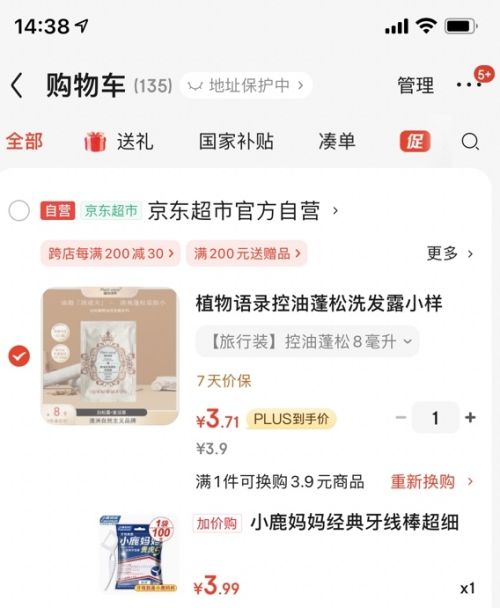Tap the 自营 store badge
Viewport: 500px width, 608px height.
(58, 211)
